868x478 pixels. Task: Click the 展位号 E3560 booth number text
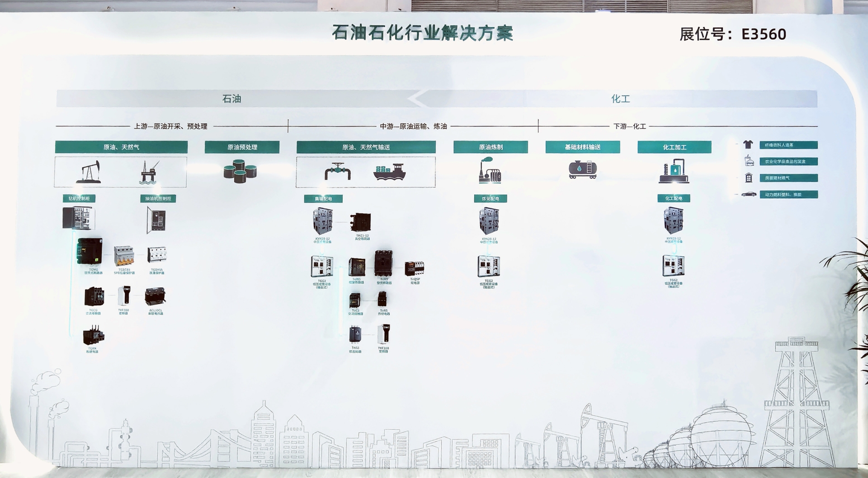[732, 33]
